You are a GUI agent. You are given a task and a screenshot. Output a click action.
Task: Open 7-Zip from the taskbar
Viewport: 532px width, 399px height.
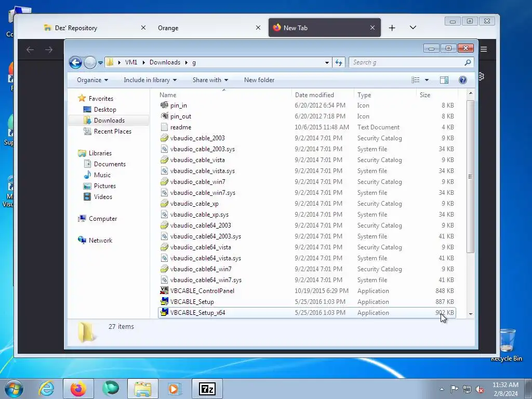coord(207,389)
